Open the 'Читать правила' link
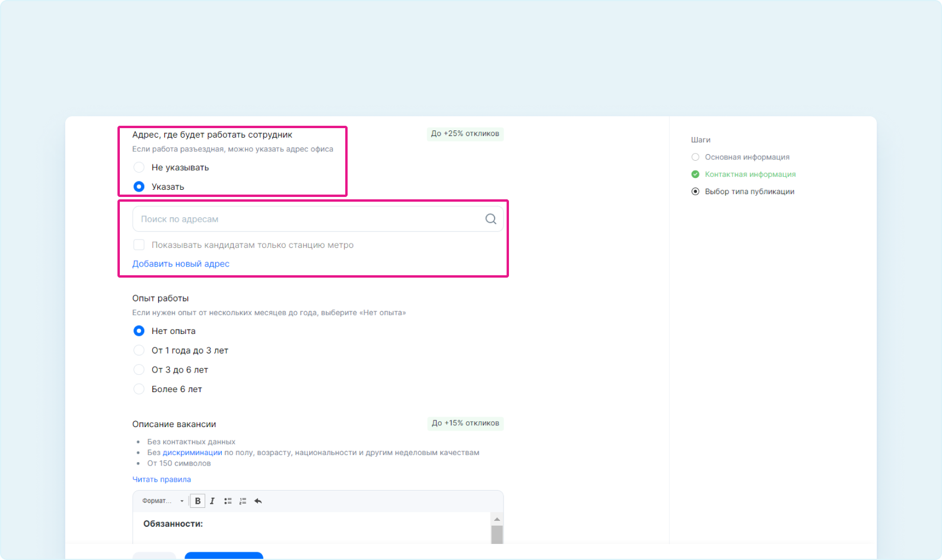This screenshot has width=942, height=560. (161, 479)
